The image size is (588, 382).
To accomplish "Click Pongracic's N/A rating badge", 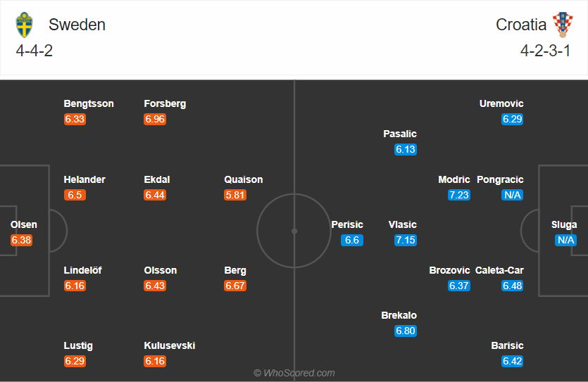I will (x=512, y=195).
